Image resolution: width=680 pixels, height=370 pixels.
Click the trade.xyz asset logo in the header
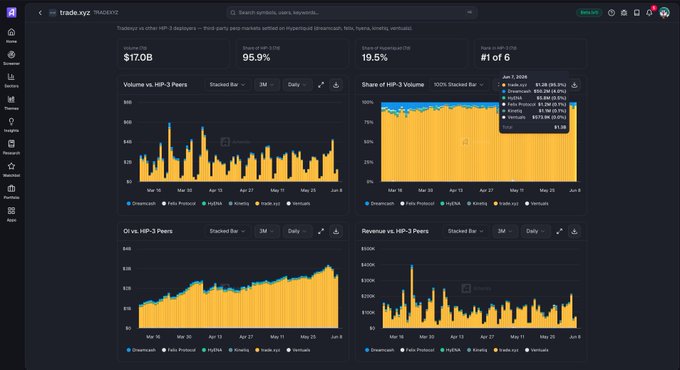[x=52, y=13]
